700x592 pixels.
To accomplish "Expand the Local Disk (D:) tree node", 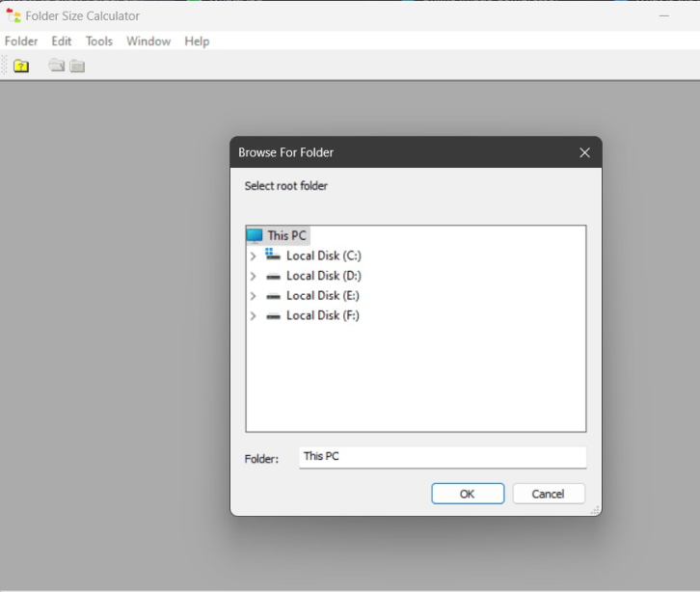I will (x=254, y=277).
